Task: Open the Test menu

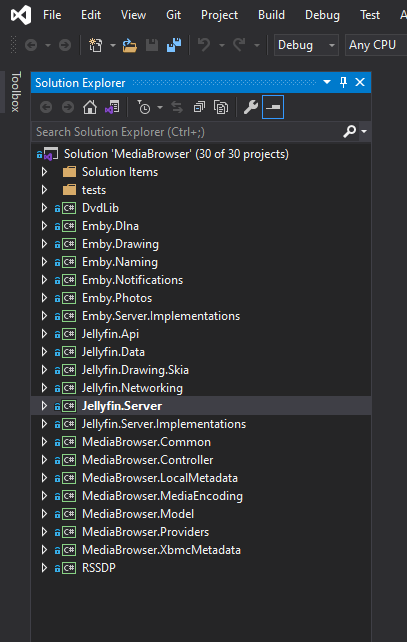Action: coord(370,15)
